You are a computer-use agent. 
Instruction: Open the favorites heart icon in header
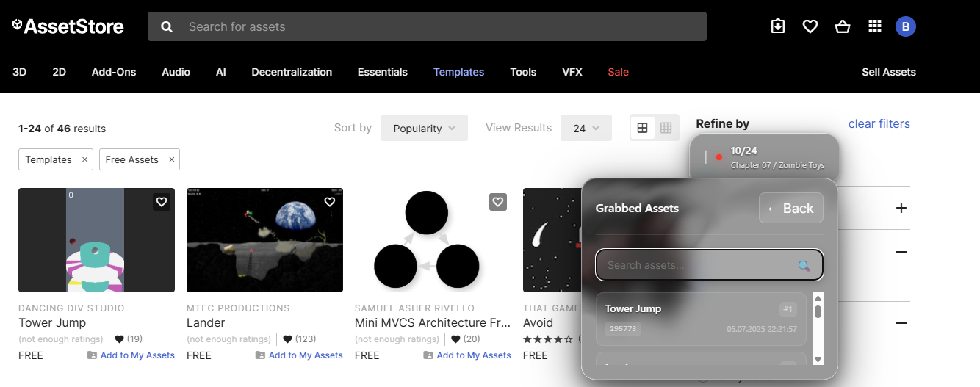pyautogui.click(x=810, y=26)
